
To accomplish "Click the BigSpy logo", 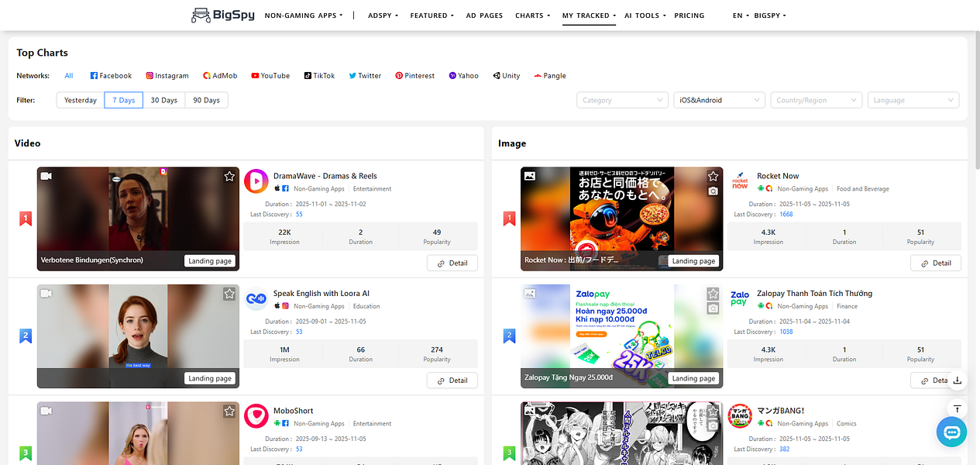I will pos(224,15).
